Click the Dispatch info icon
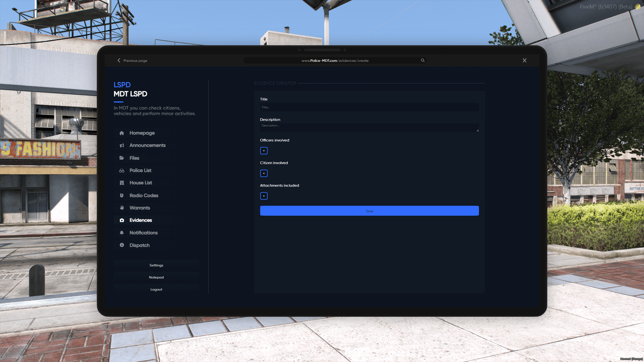This screenshot has width=644, height=362. (122, 245)
